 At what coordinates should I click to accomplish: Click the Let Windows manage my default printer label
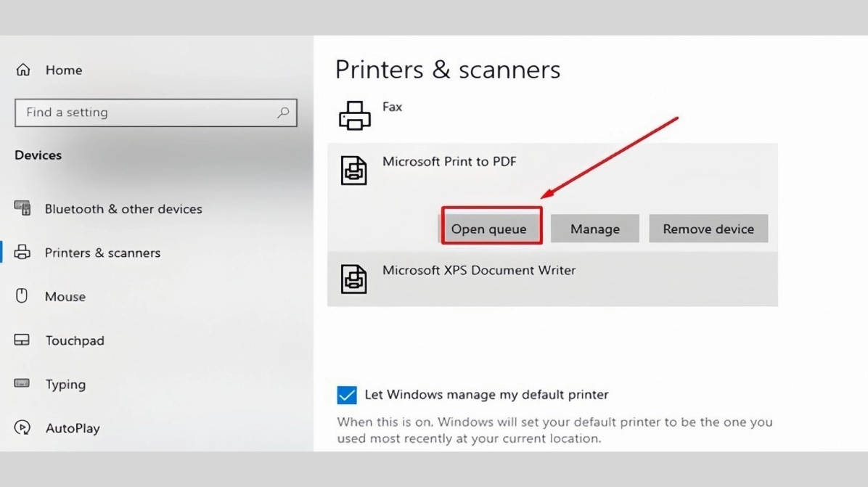[x=486, y=395]
